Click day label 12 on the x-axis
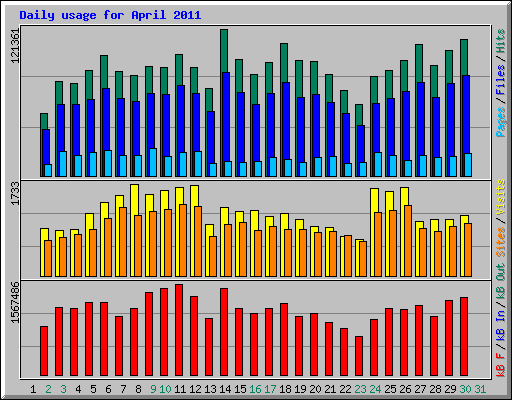This screenshot has height=400, width=512. pos(195,389)
